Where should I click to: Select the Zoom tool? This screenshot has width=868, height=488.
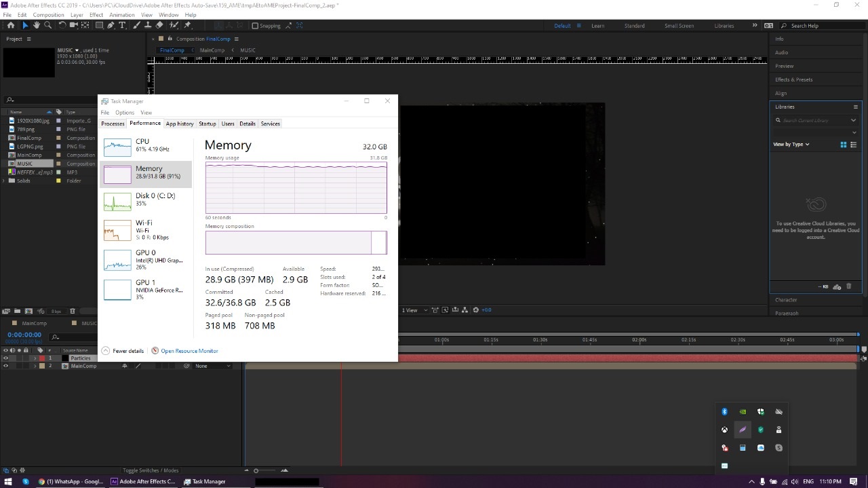pyautogui.click(x=48, y=25)
